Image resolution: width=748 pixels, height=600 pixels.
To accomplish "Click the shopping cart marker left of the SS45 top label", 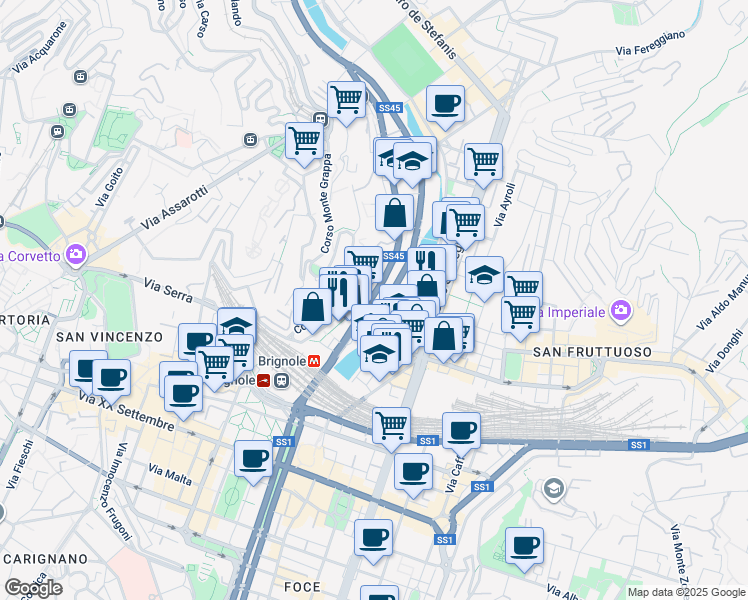I will 346,99.
